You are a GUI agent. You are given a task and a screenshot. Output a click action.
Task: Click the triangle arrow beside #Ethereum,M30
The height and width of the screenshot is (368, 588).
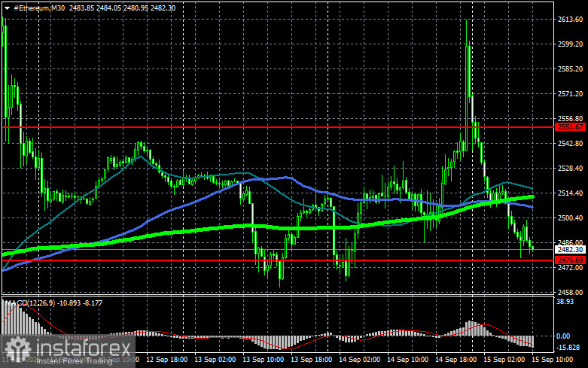click(7, 8)
